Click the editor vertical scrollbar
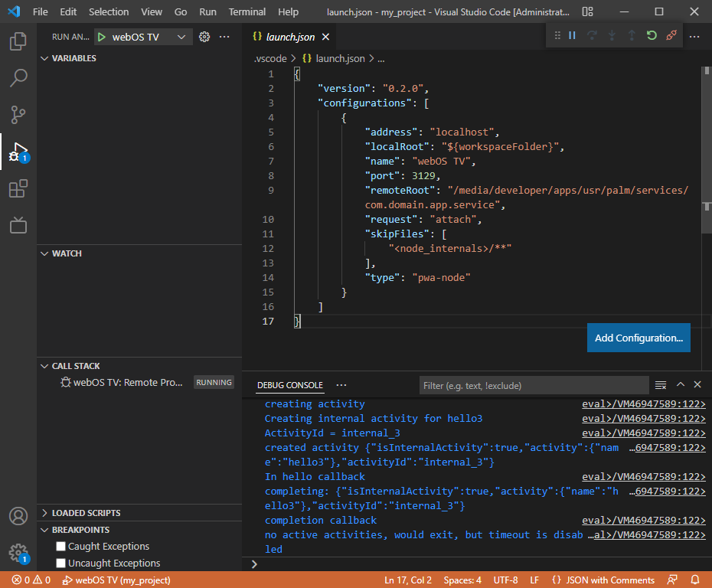712x588 pixels. pyautogui.click(x=707, y=150)
